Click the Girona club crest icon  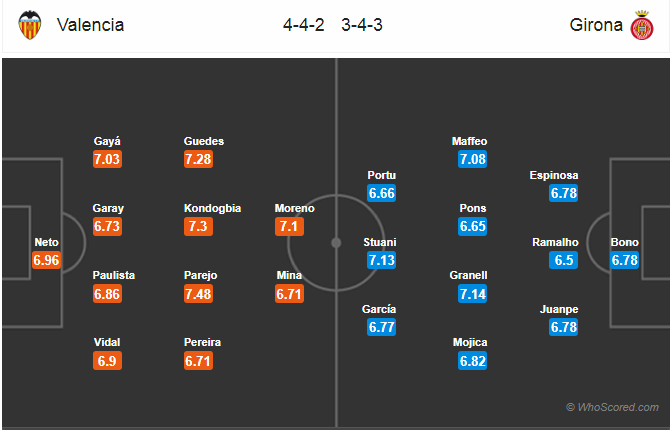pos(640,25)
